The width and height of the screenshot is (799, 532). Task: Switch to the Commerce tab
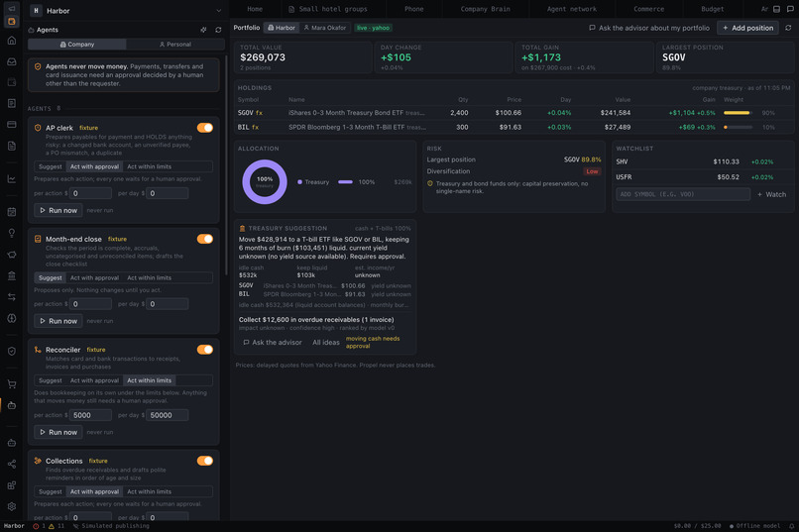pyautogui.click(x=648, y=9)
